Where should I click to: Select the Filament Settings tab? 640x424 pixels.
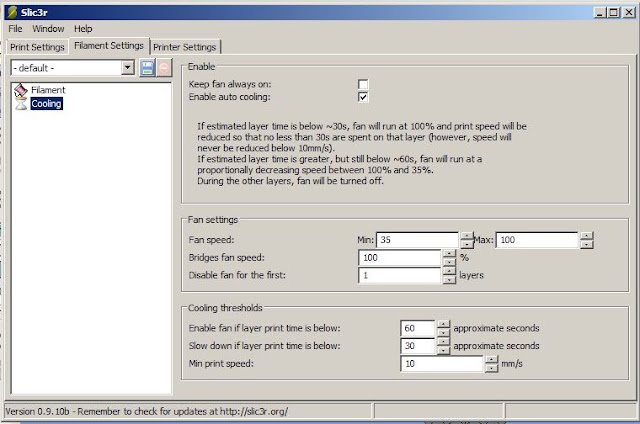[x=109, y=46]
